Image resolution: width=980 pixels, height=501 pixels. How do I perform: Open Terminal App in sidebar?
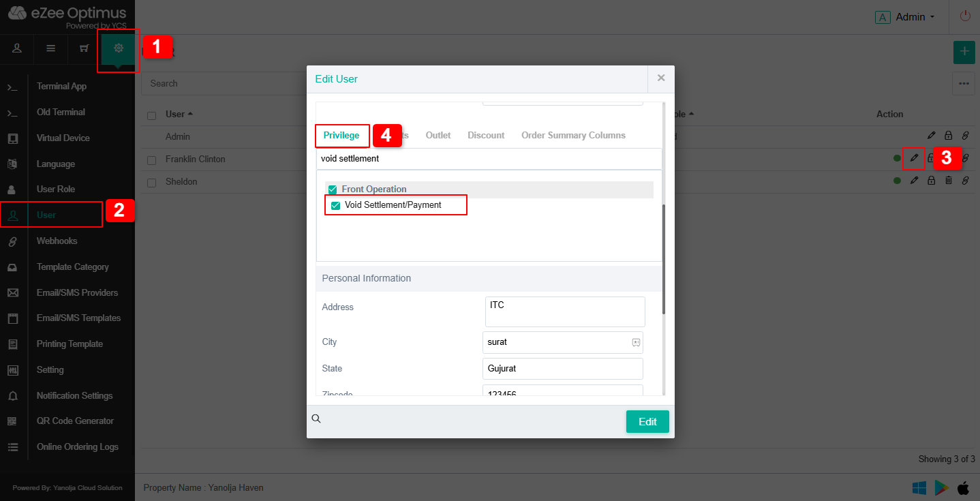coord(61,87)
